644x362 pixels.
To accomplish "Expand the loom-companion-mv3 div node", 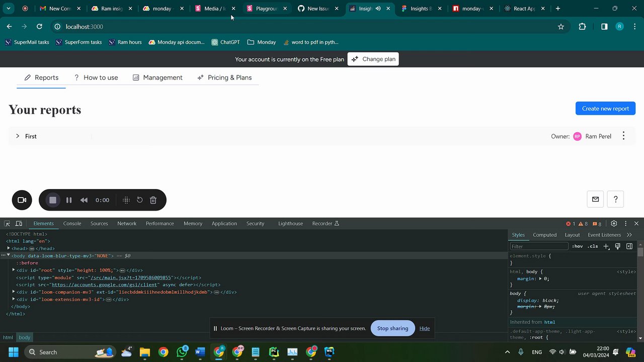I will [x=14, y=292].
